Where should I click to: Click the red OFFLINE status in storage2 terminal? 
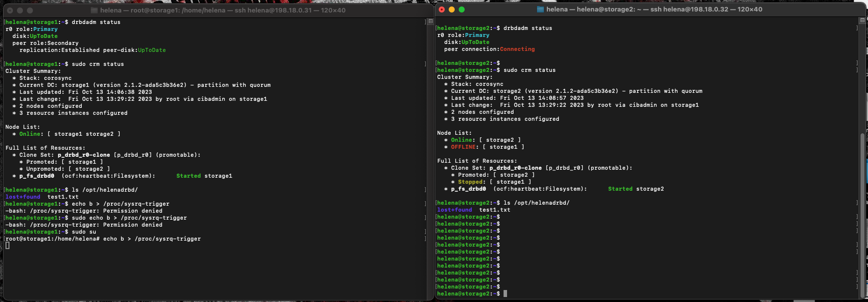463,147
